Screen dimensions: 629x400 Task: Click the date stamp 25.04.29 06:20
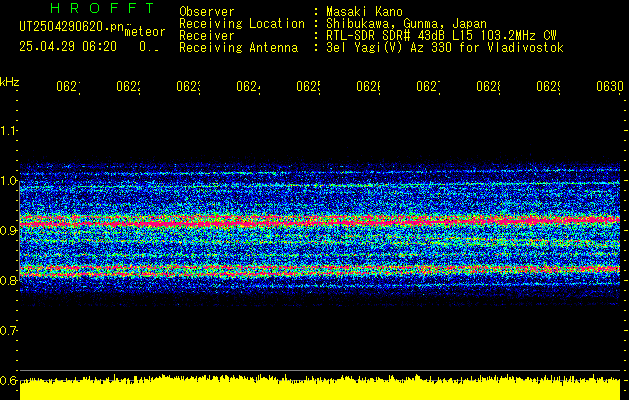tap(68, 47)
